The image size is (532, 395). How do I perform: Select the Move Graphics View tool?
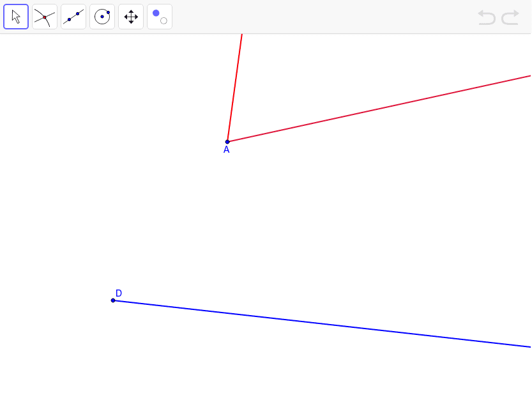tap(130, 16)
